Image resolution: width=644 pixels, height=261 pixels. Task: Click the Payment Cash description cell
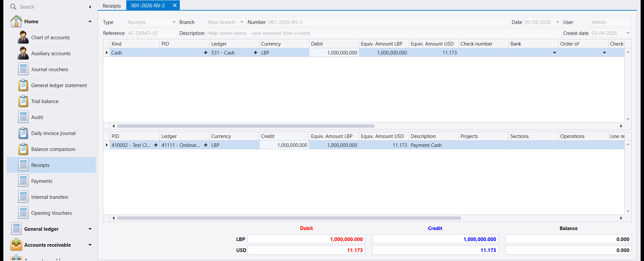434,145
